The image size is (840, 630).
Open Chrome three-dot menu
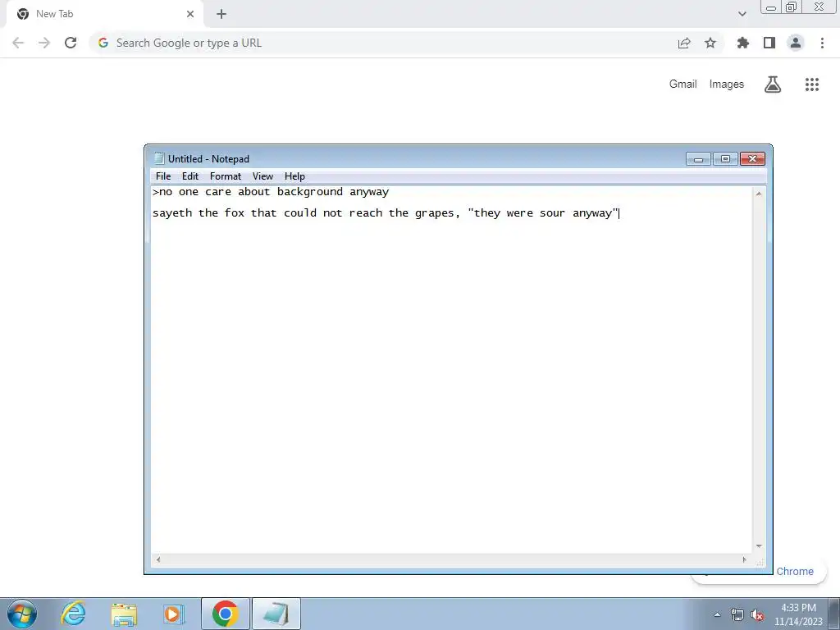click(x=822, y=43)
